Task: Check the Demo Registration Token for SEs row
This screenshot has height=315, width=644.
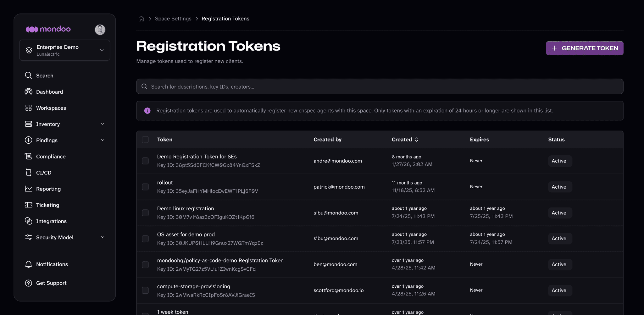Action: pos(145,161)
